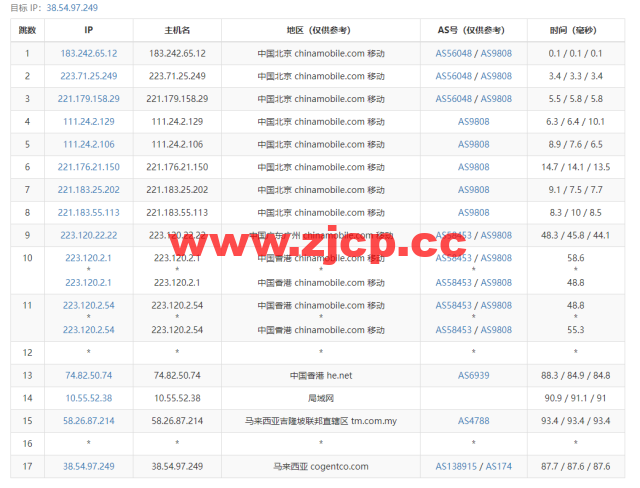Open the target IP 38.54.97.249 link at the top

(72, 8)
